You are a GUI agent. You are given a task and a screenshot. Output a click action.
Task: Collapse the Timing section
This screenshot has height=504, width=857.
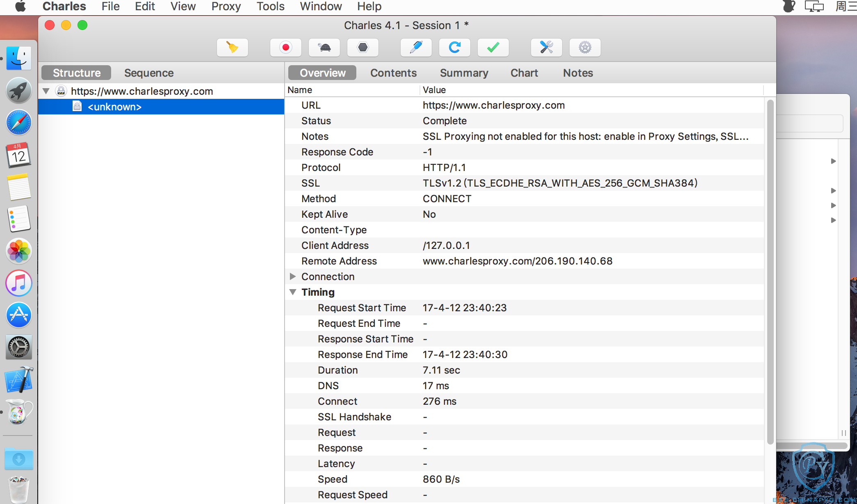pyautogui.click(x=293, y=292)
